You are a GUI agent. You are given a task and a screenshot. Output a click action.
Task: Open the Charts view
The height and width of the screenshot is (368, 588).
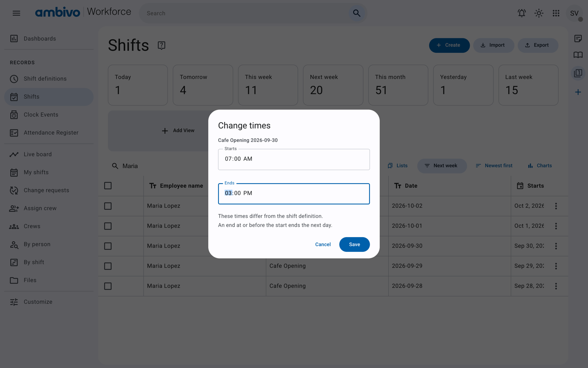point(540,166)
